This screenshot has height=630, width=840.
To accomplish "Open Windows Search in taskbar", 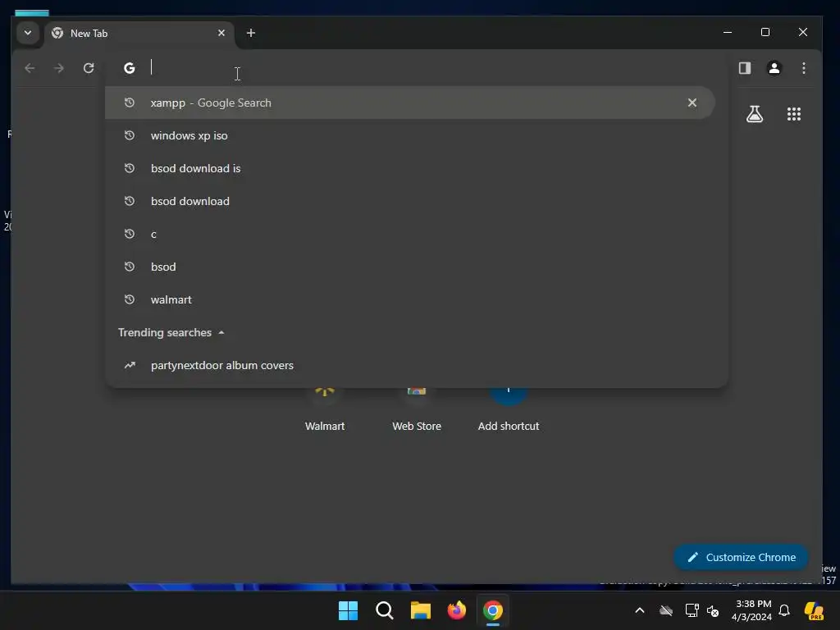I will point(385,610).
